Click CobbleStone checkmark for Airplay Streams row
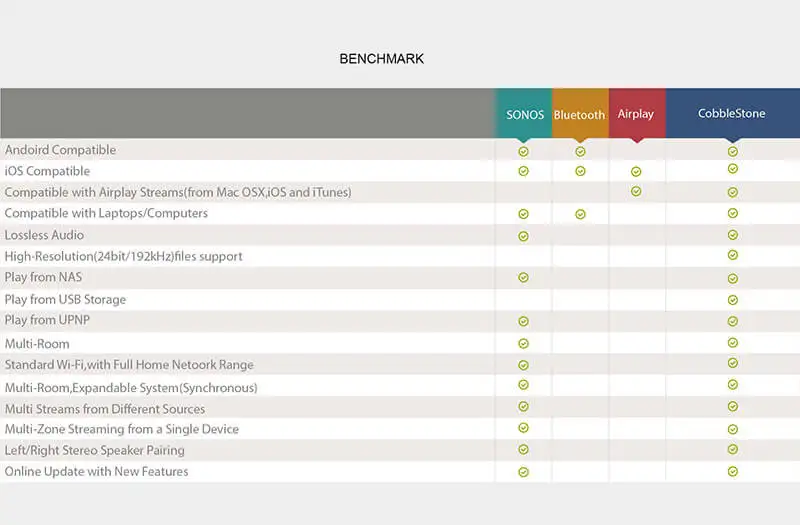 (x=733, y=192)
